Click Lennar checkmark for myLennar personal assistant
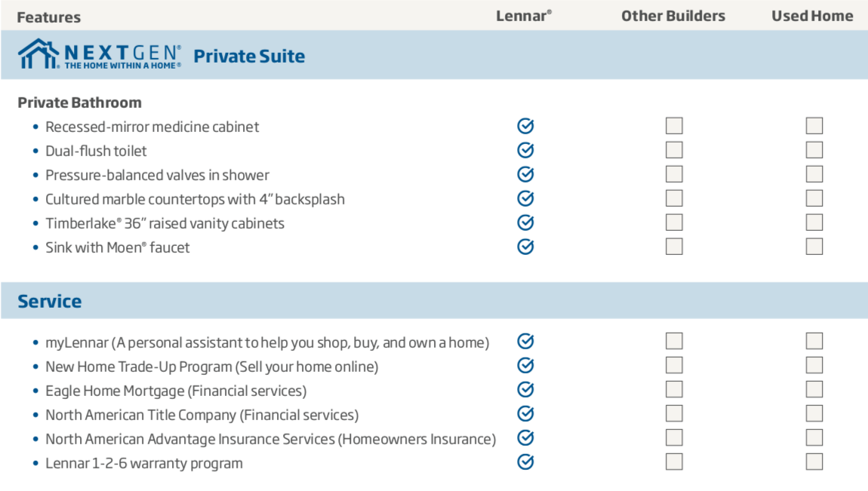Image resolution: width=868 pixels, height=491 pixels. pos(525,342)
